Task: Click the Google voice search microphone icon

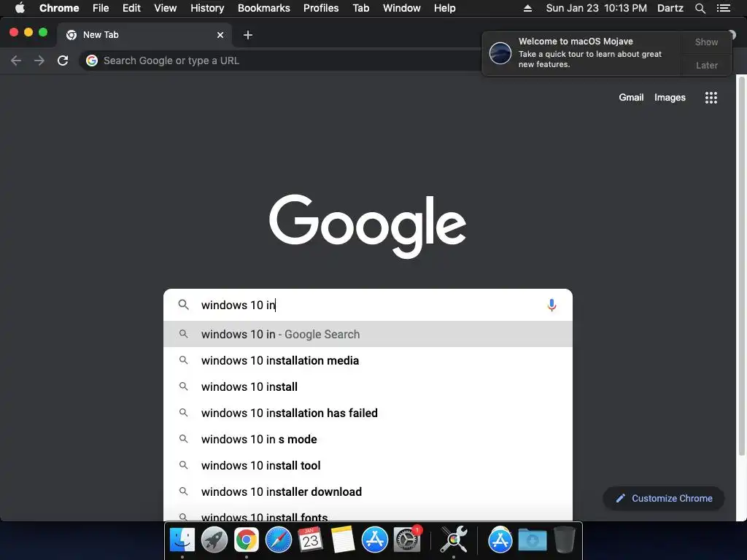Action: click(x=551, y=305)
